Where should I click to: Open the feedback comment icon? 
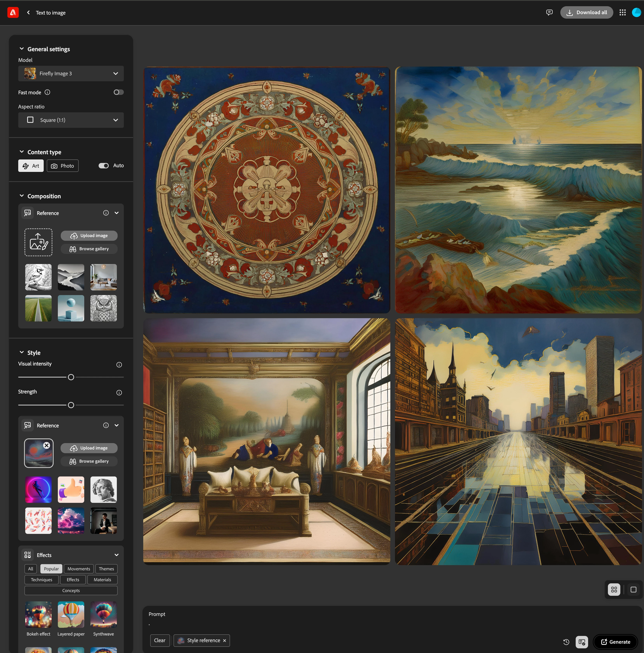549,12
